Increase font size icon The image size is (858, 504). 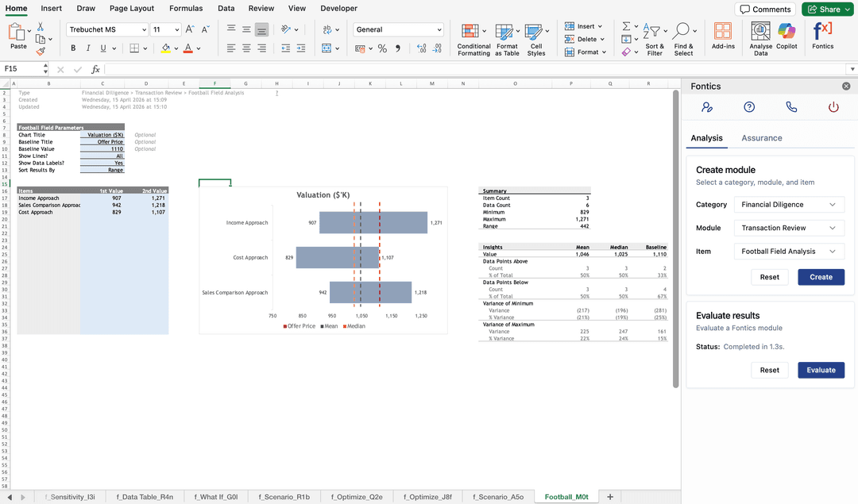(190, 29)
